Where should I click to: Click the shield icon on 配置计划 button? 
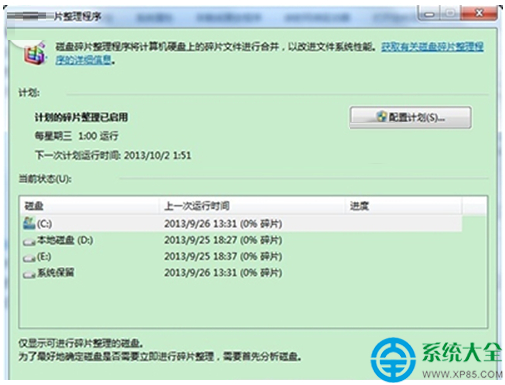(382, 117)
